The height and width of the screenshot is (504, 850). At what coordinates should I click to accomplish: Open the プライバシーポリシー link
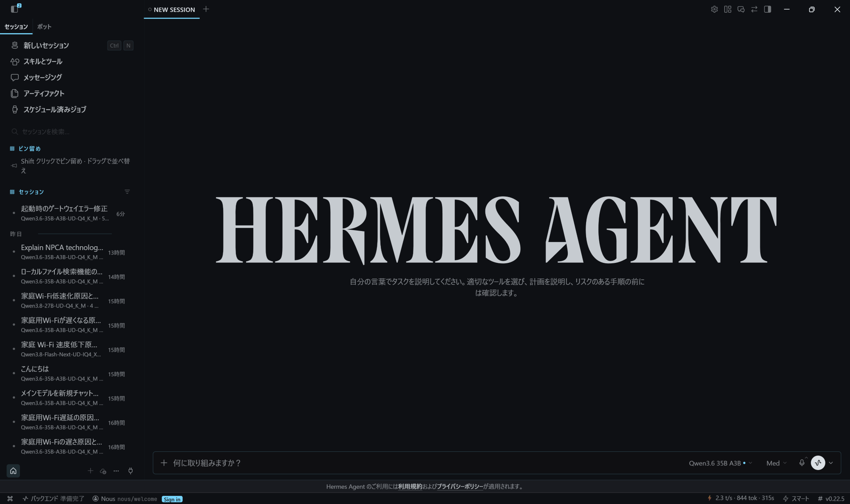tap(460, 487)
